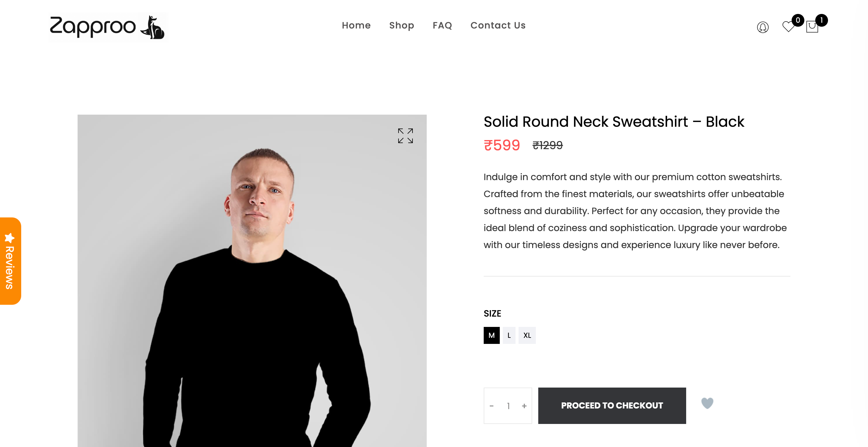Go to the Home page
The height and width of the screenshot is (447, 868).
coord(356,25)
